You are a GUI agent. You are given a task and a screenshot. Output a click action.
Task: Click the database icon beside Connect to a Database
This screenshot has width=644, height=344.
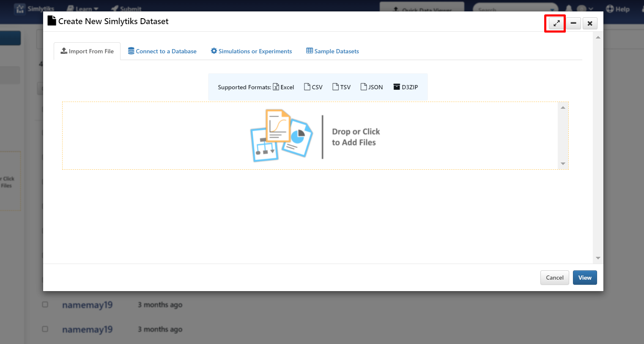[131, 51]
